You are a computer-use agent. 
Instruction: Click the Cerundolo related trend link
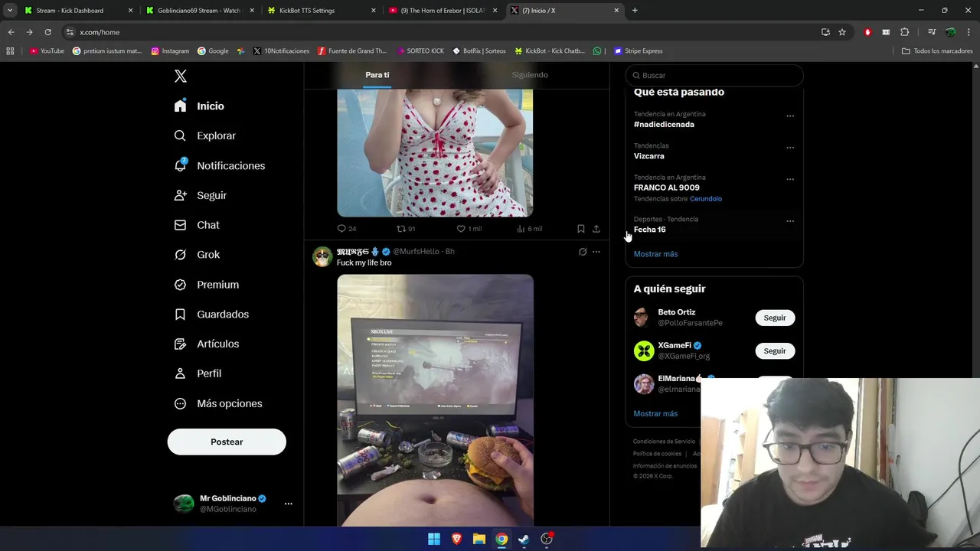(x=706, y=199)
